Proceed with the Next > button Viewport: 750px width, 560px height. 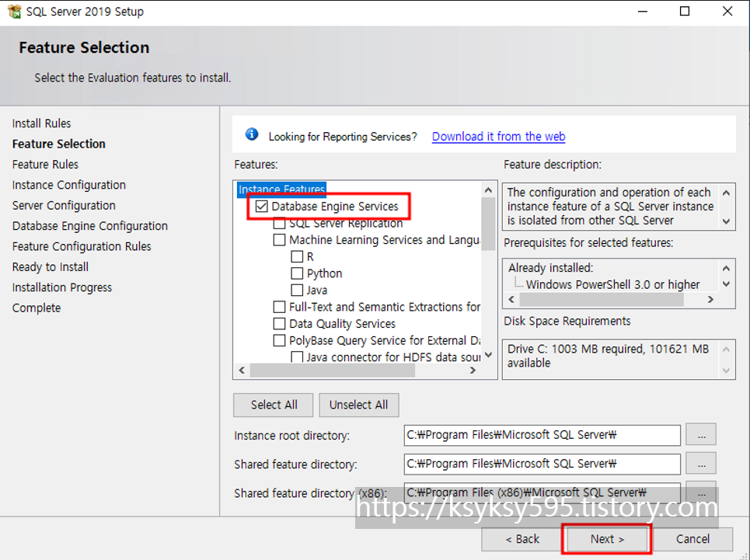click(607, 539)
